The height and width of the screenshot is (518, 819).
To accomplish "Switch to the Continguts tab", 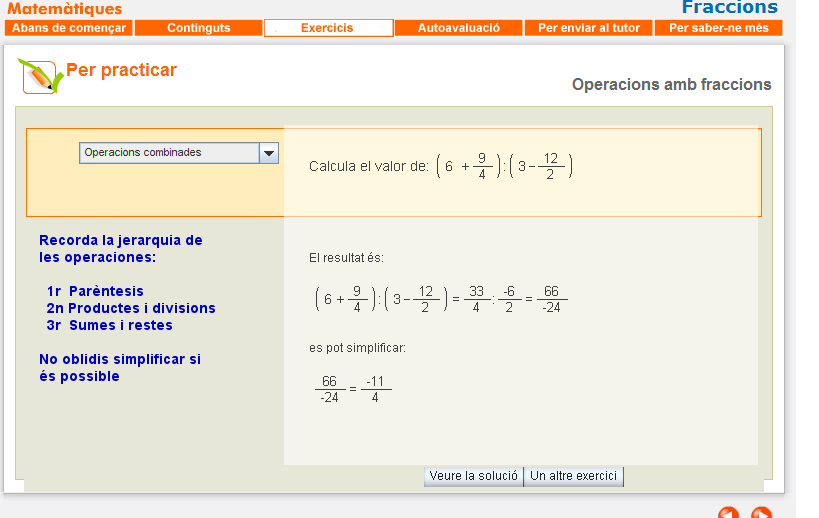I will coord(198,28).
